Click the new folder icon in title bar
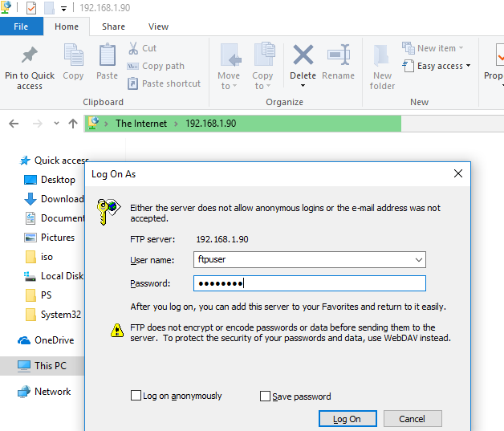 point(49,8)
